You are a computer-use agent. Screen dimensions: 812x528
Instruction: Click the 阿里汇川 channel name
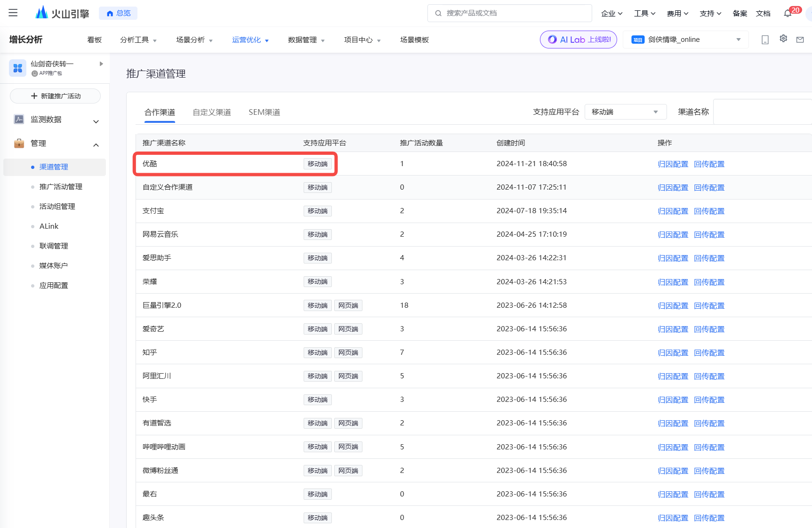[157, 376]
